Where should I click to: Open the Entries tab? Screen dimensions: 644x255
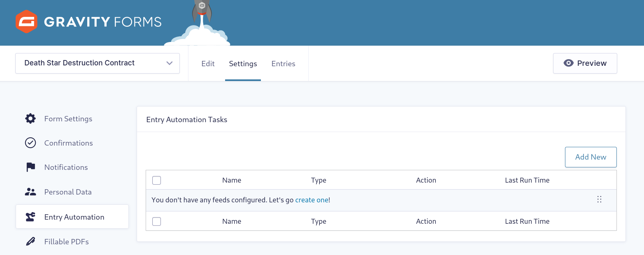(x=283, y=63)
